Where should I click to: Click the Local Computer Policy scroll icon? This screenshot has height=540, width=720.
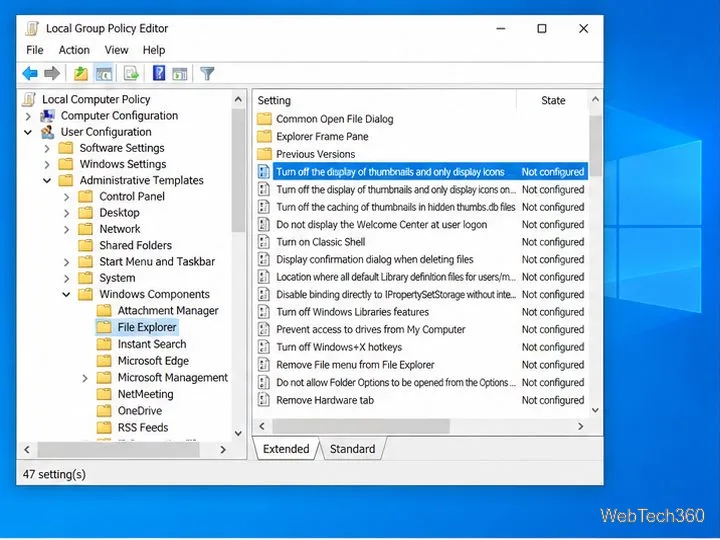coord(29,99)
